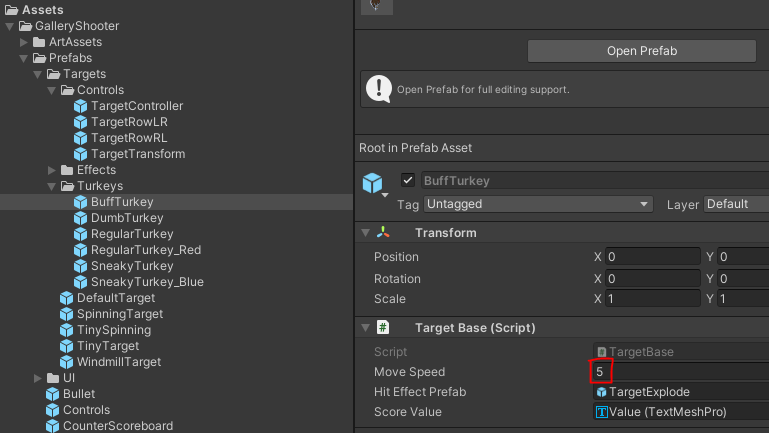Screen dimensions: 769x433
Task: Open the Tag dropdown showing Untagged
Action: 537,204
